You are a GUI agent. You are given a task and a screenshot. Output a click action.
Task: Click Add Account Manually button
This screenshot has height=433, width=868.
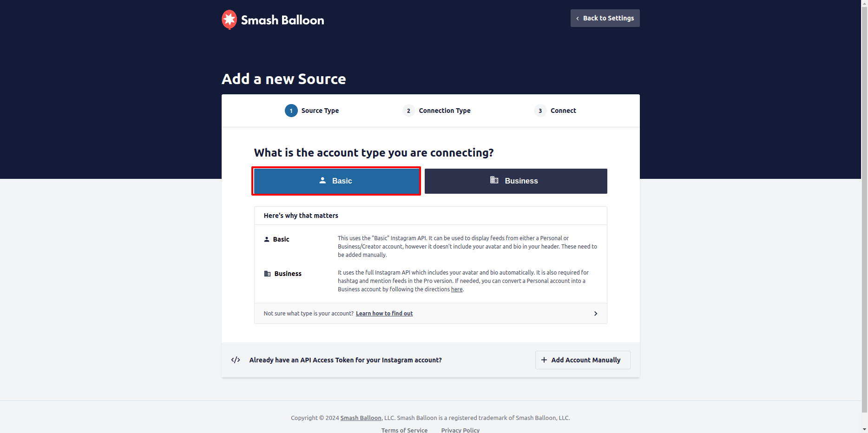pyautogui.click(x=583, y=360)
